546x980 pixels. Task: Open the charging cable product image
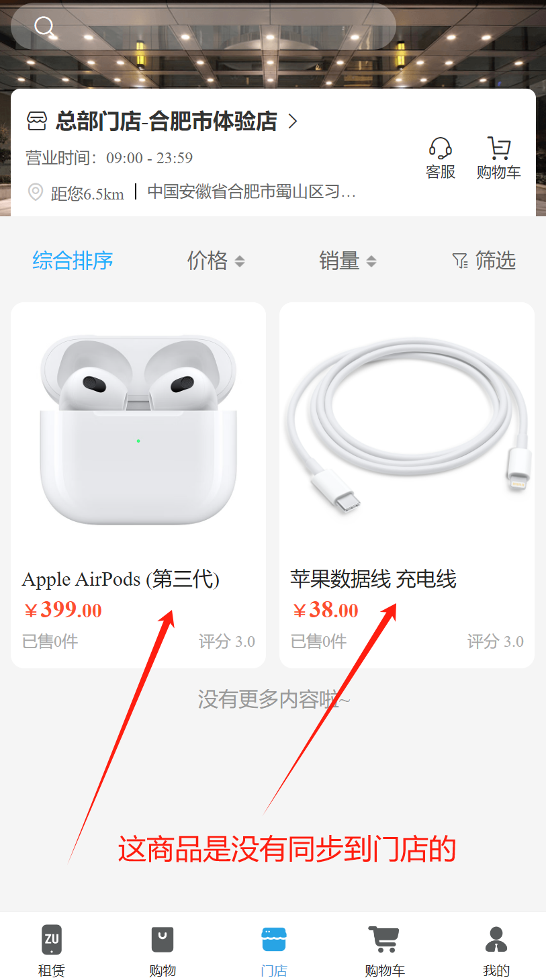(407, 430)
